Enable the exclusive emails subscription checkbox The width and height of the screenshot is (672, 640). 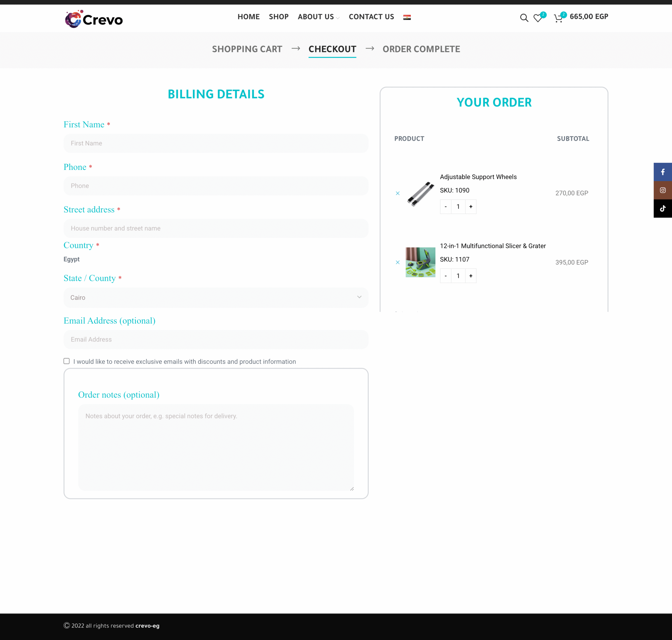coord(66,361)
